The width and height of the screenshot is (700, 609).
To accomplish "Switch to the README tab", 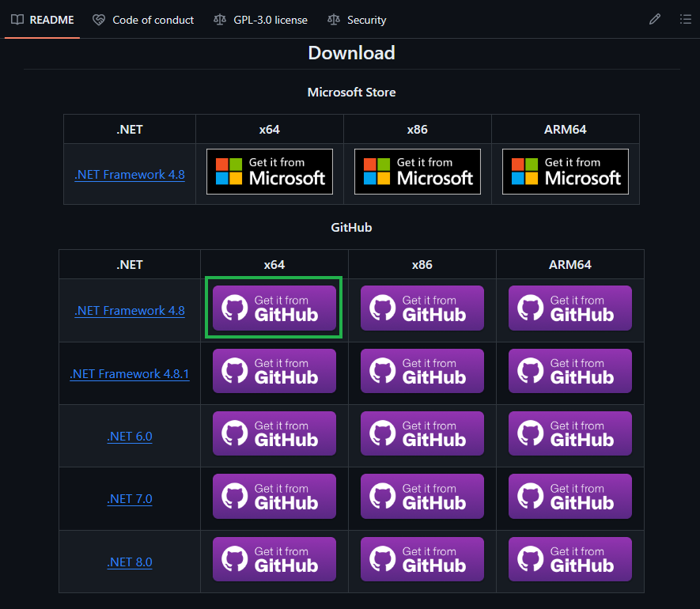I will (43, 20).
